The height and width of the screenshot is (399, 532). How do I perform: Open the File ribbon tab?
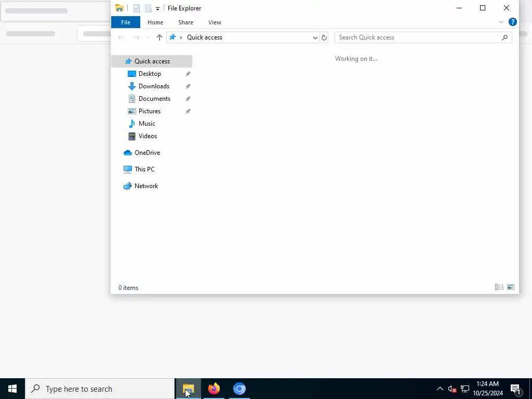click(126, 22)
